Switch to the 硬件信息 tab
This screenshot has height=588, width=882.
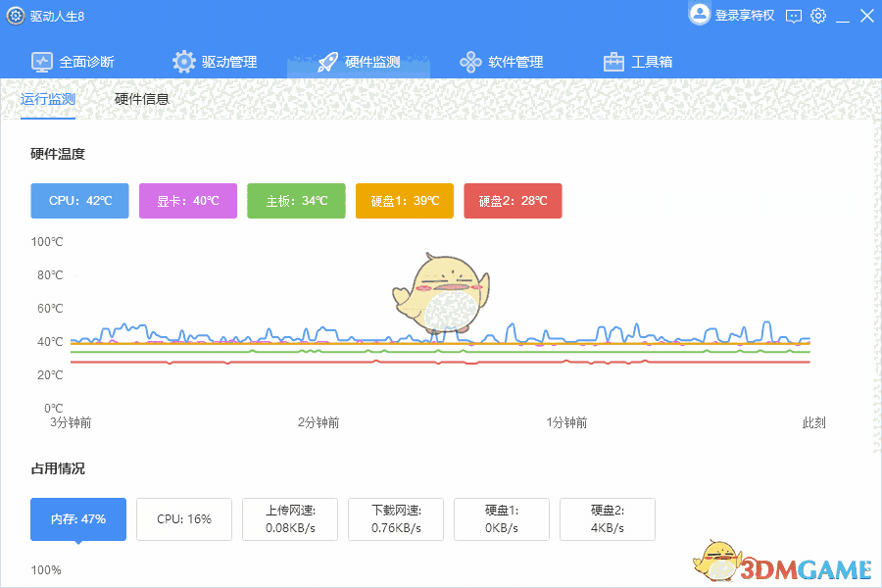(140, 99)
